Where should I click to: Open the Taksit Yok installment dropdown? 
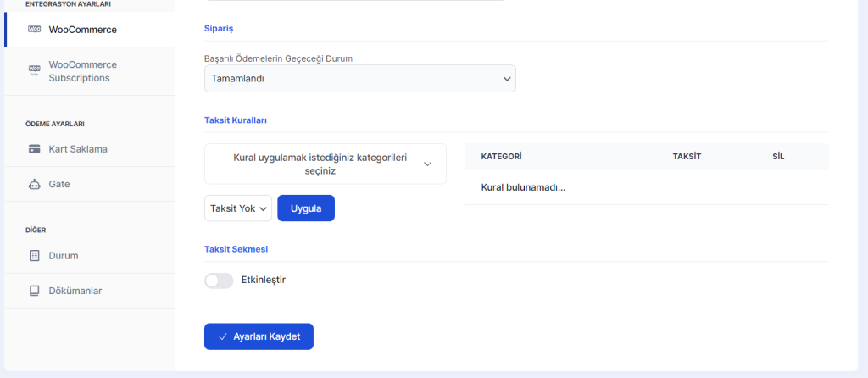(x=237, y=208)
